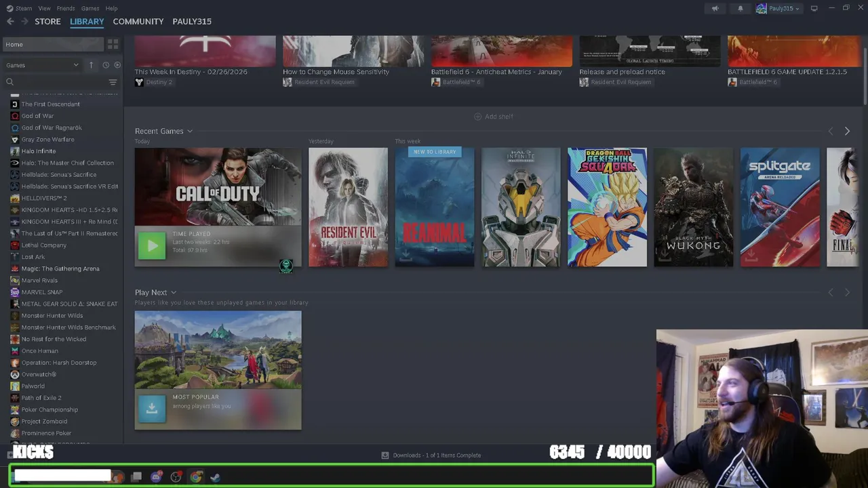Open the announcements megaphone icon
The width and height of the screenshot is (868, 488).
click(x=715, y=8)
